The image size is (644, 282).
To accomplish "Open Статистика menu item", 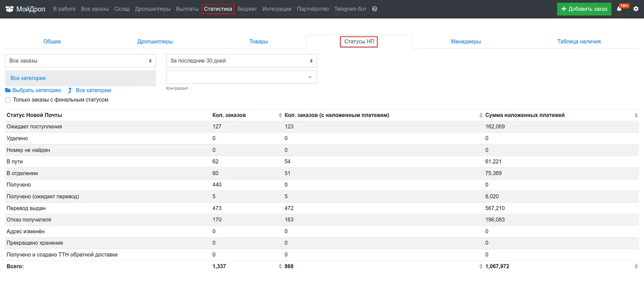I will [x=218, y=9].
